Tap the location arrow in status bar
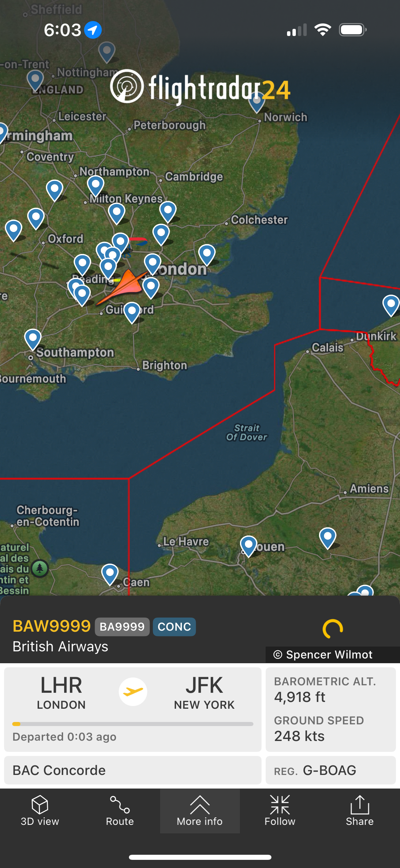The width and height of the screenshot is (400, 868). pos(93,30)
